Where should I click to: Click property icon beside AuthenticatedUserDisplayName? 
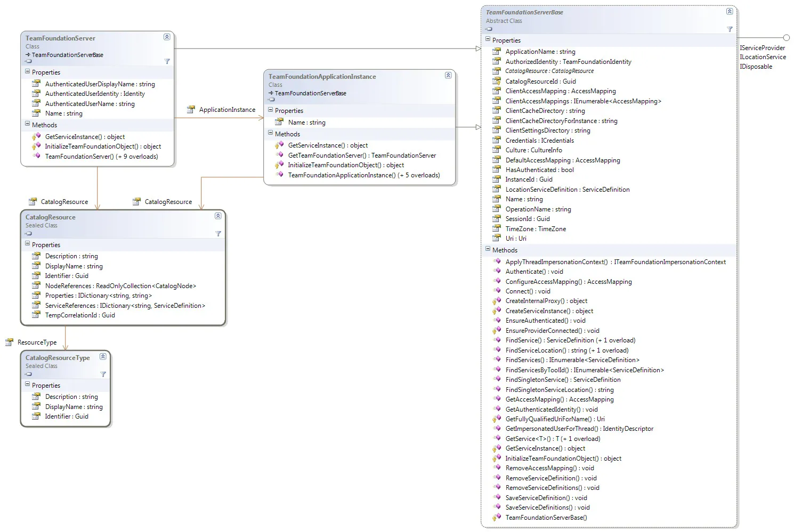pos(36,84)
